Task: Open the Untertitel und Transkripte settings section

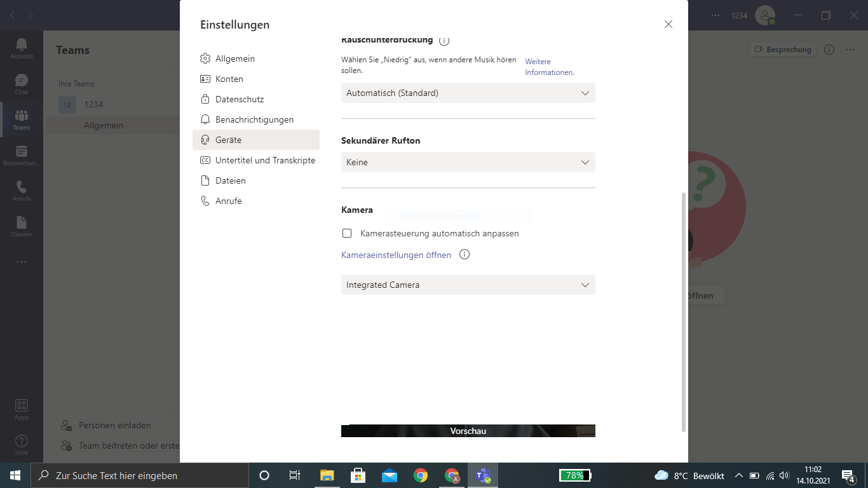Action: click(265, 160)
